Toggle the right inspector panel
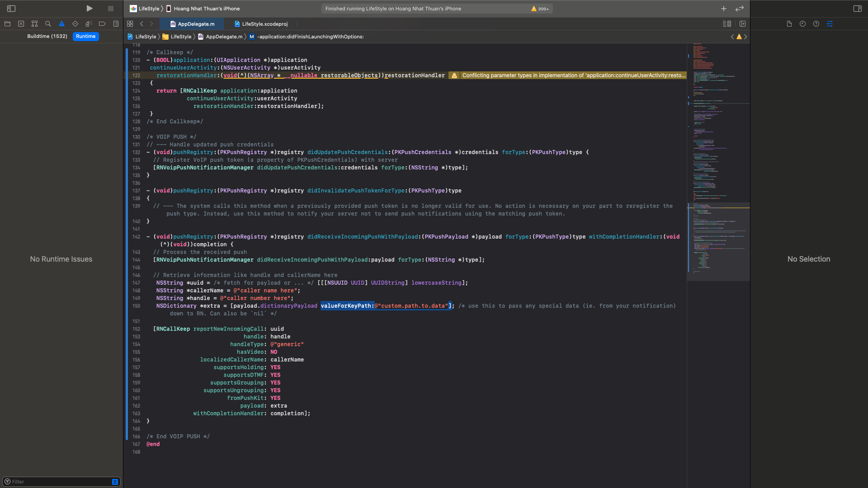The width and height of the screenshot is (868, 488). coord(857,9)
